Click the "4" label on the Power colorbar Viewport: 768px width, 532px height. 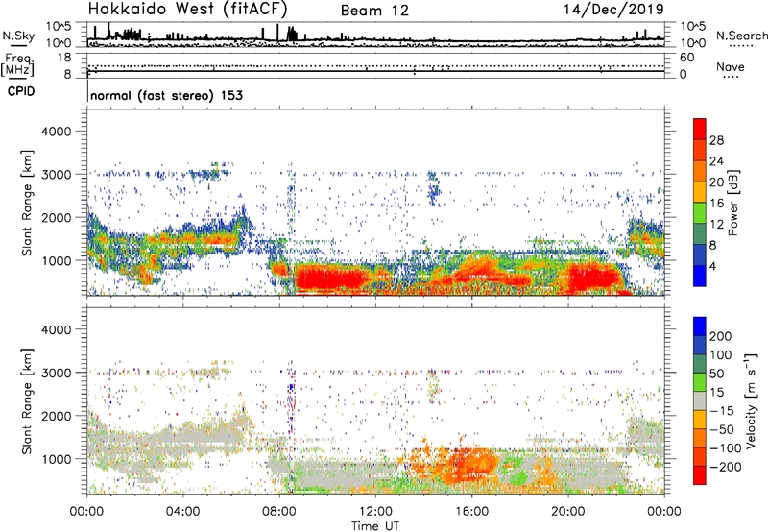tap(712, 266)
